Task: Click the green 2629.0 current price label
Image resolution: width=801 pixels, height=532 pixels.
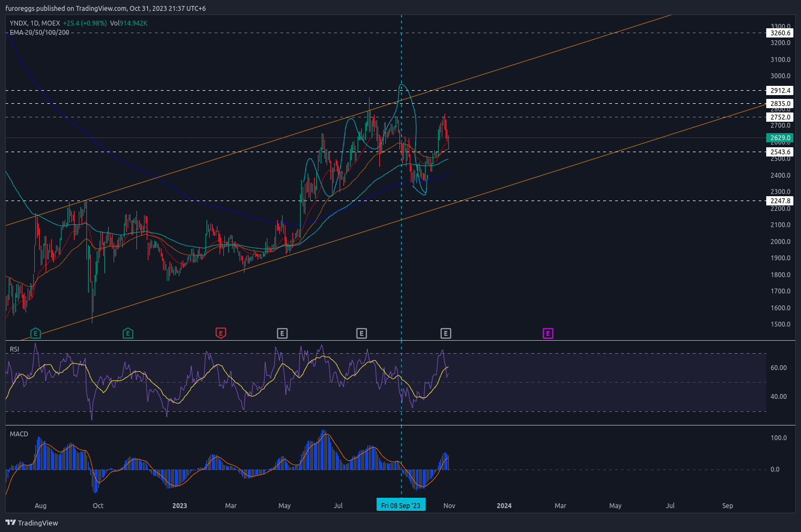Action: click(x=780, y=138)
